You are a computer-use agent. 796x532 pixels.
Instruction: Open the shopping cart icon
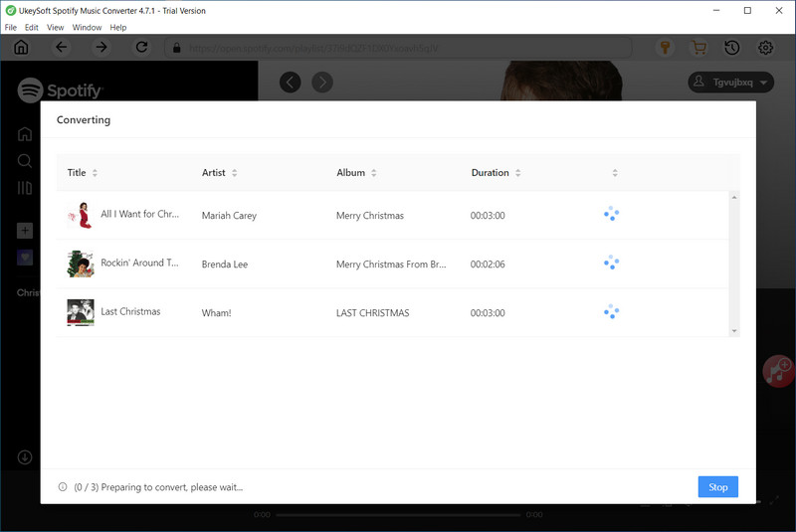(x=699, y=48)
